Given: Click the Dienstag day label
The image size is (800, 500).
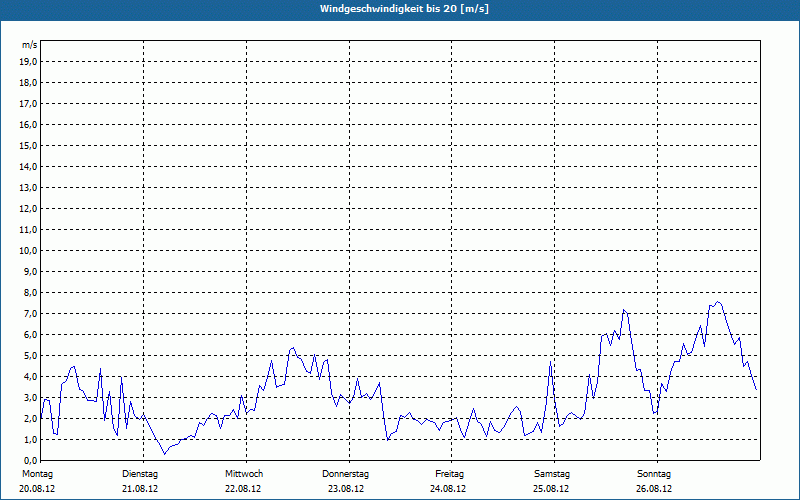Looking at the screenshot, I should click(140, 474).
